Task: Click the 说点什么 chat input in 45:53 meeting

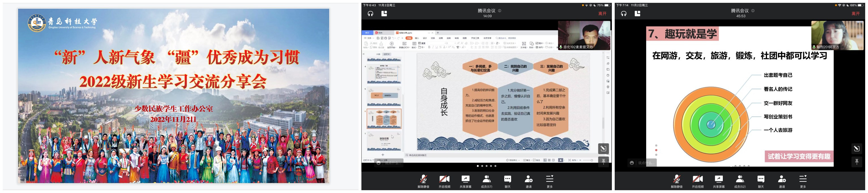Action: (645, 163)
